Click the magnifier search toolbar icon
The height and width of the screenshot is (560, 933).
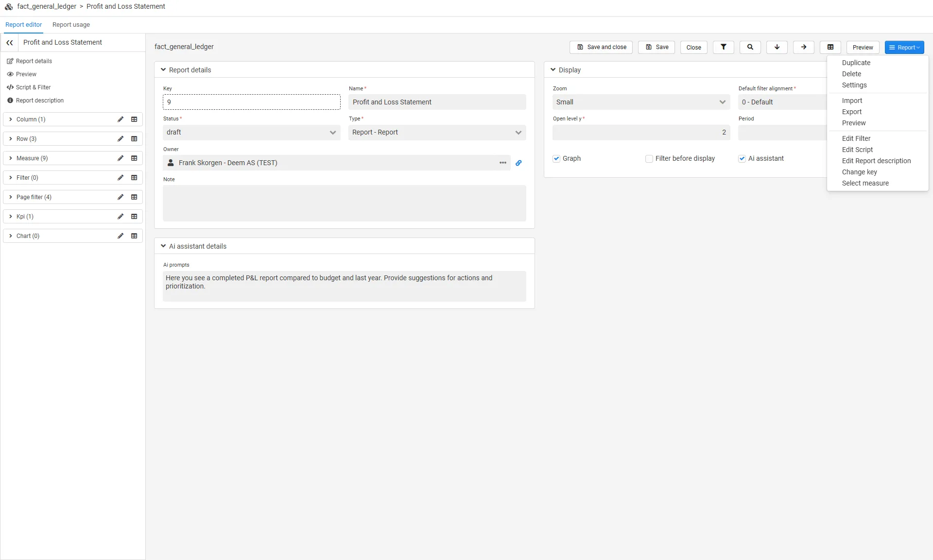(750, 47)
